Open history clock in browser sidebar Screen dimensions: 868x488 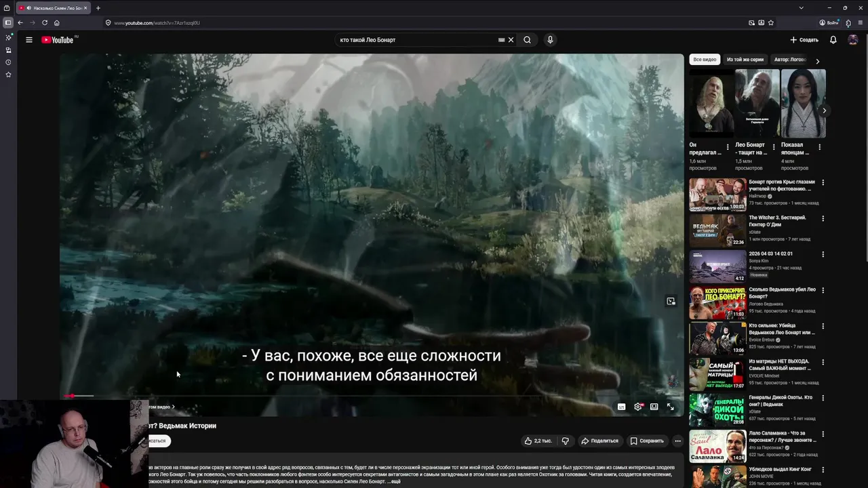pyautogui.click(x=8, y=62)
